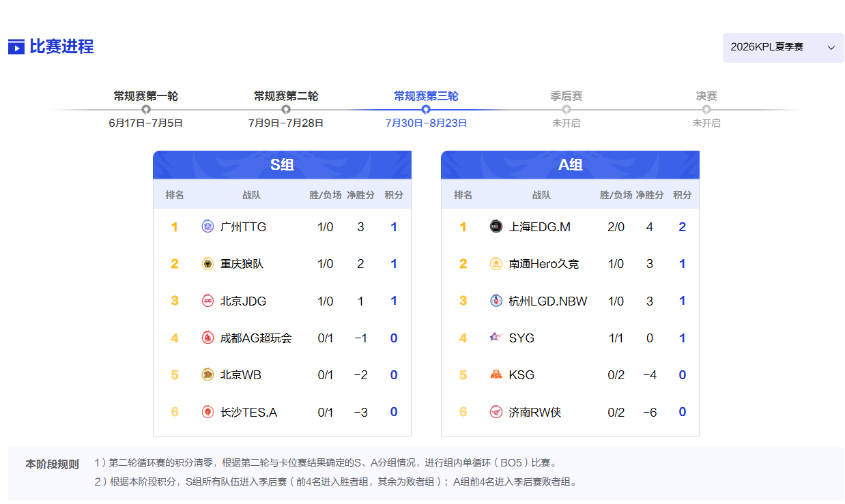Click the 南通Hero久竞 team logo icon
Viewport: 845px width, 504px height.
tap(496, 264)
